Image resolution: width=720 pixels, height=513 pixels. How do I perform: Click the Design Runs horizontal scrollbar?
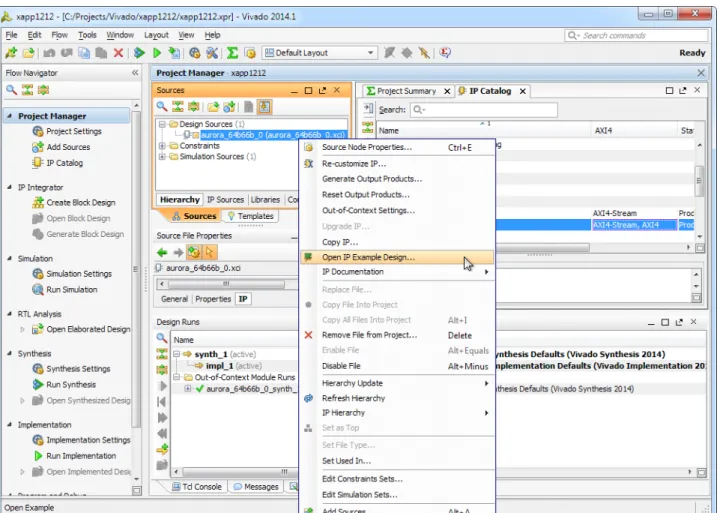coord(235,472)
